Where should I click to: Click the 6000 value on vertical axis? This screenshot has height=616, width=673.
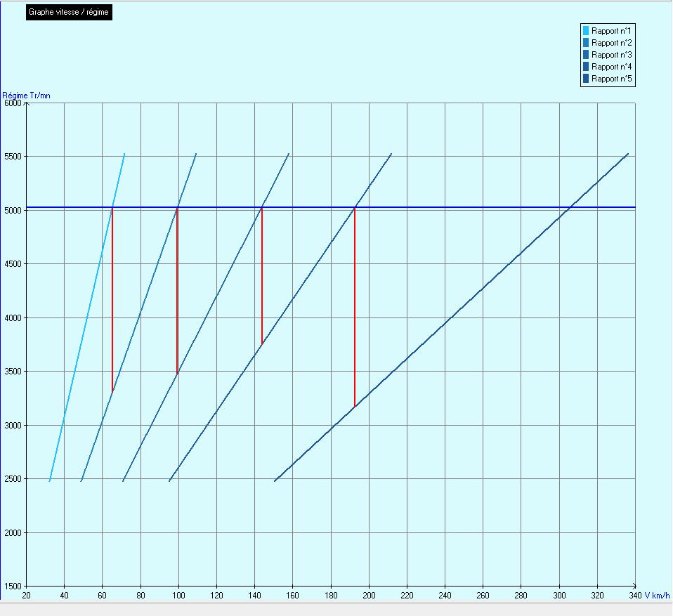13,103
